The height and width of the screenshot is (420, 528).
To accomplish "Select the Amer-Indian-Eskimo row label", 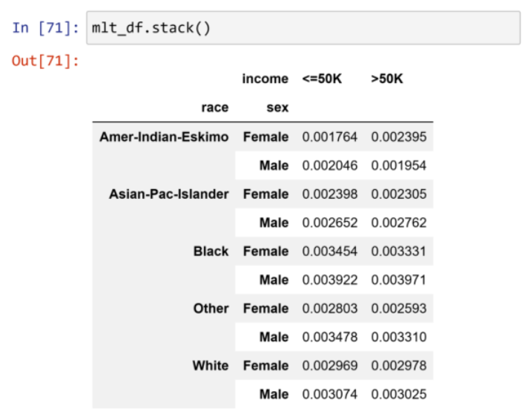I will (164, 137).
